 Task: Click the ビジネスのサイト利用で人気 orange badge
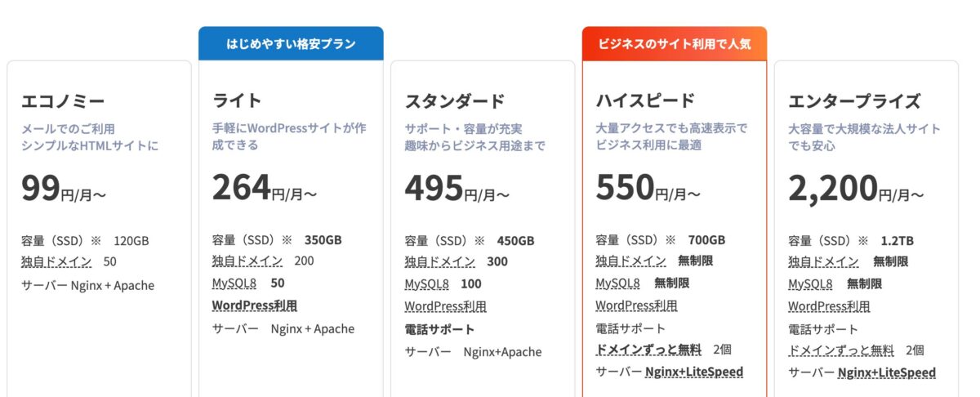click(675, 43)
